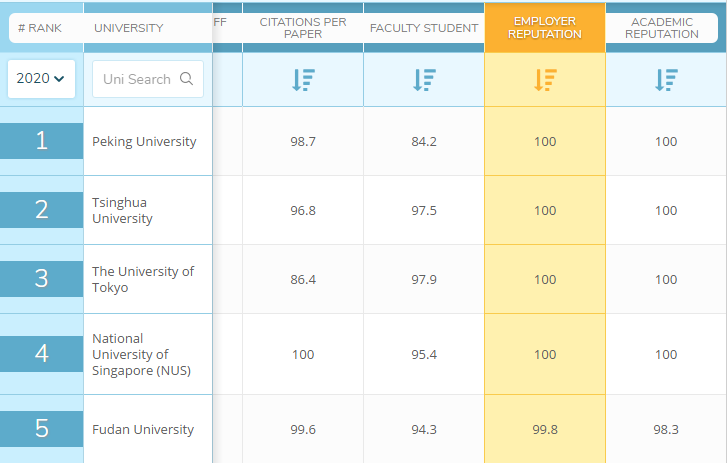Open Tsinghua University link

click(122, 210)
